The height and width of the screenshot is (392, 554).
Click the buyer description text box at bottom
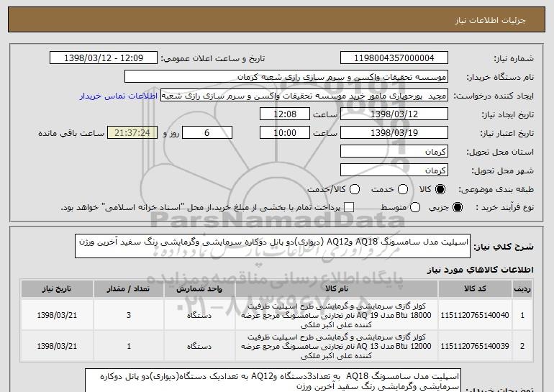(273, 380)
